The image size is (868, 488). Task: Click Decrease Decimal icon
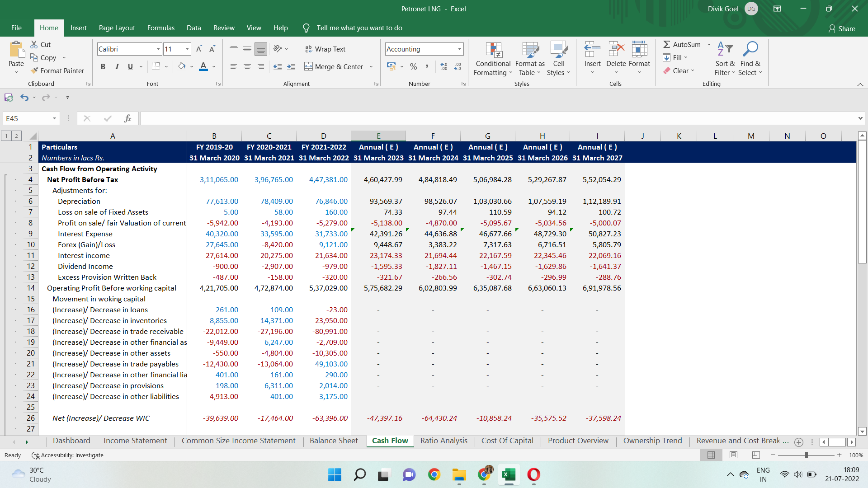[x=458, y=66]
